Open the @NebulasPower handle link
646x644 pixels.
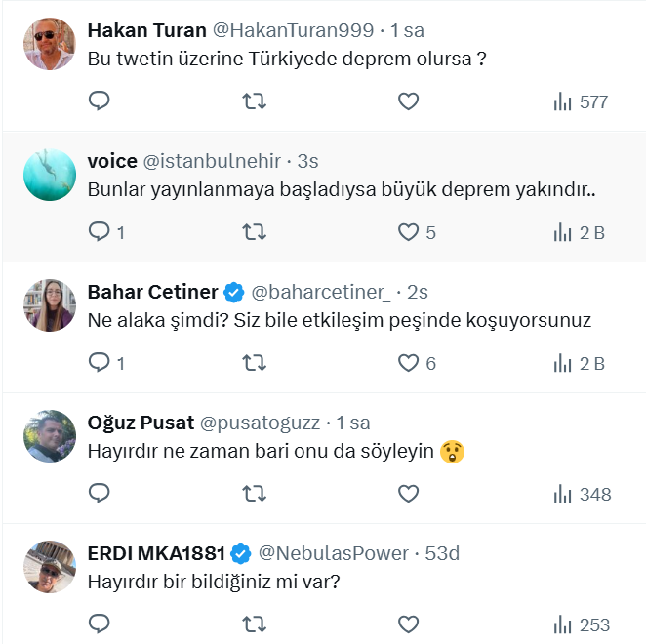pyautogui.click(x=333, y=553)
